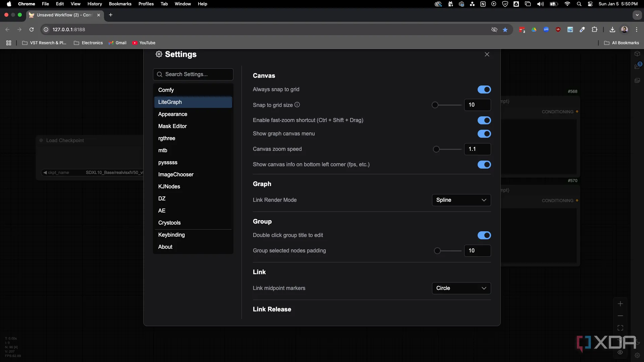Close the Settings dialog with the X

tap(487, 54)
